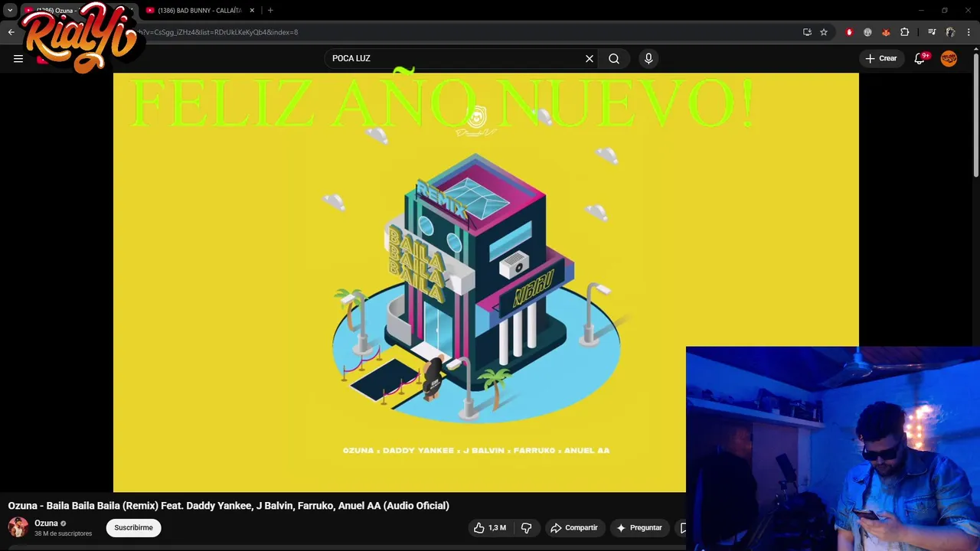This screenshot has height=551, width=980.
Task: Open the MetaMask fox extension
Action: (886, 32)
